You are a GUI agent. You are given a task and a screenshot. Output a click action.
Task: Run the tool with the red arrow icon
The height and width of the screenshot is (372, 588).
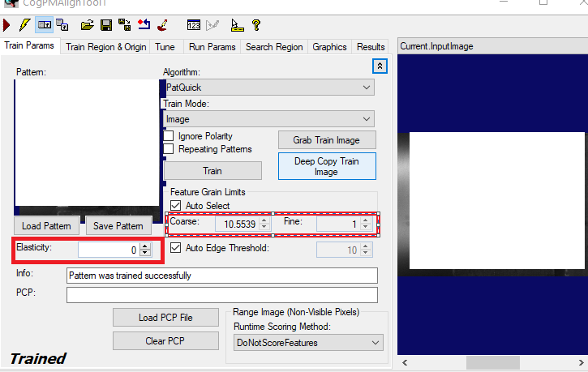coord(6,25)
